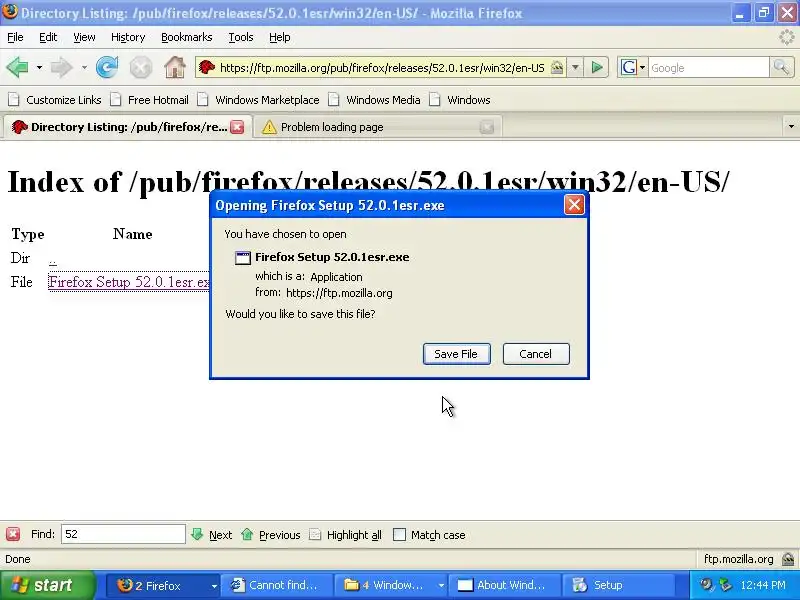
Task: Switch to About Windows taskbar item
Action: [x=503, y=585]
